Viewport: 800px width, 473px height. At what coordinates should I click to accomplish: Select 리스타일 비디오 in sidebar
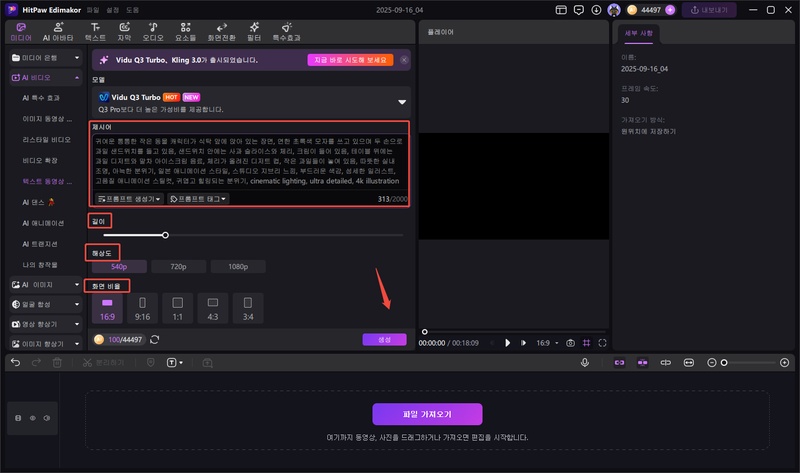[46, 139]
